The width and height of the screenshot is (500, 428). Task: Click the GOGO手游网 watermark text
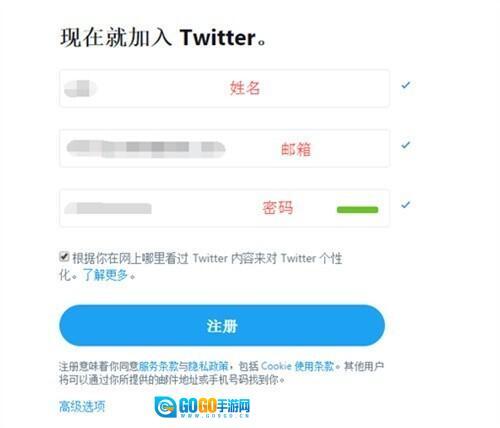tap(214, 406)
